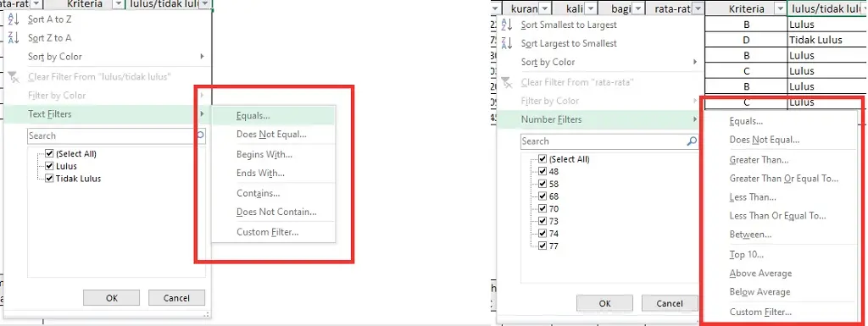
Task: Select Less Than Or Equal To... option
Action: (x=781, y=216)
